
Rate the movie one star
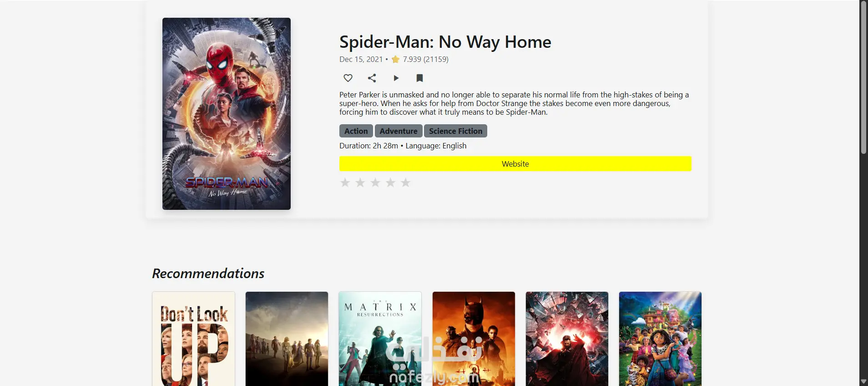coord(345,183)
